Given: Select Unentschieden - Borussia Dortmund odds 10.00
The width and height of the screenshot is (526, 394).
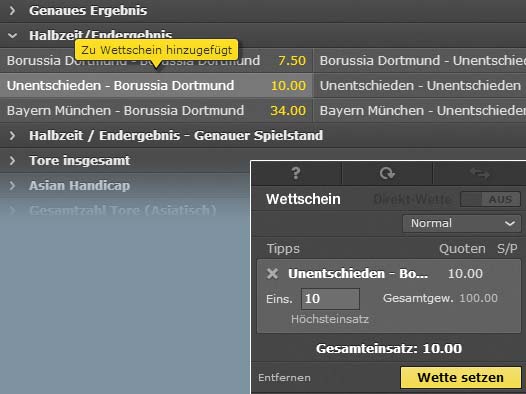Looking at the screenshot, I should click(x=156, y=86).
